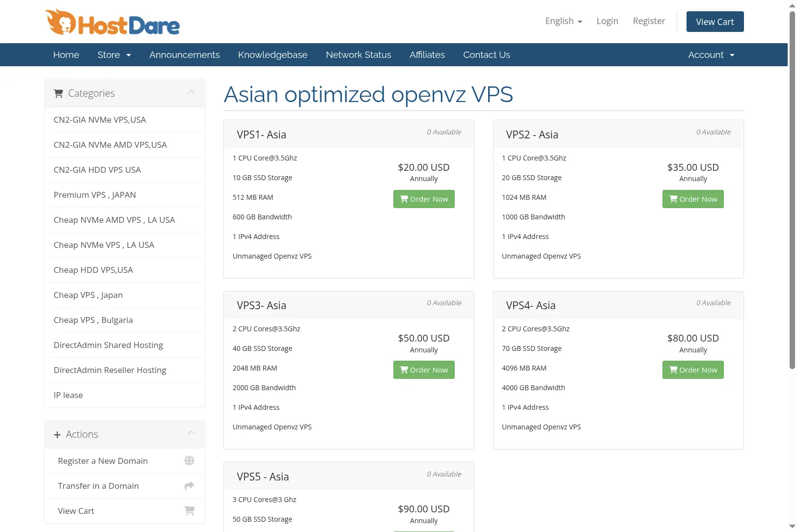
Task: Open the Account dropdown menu
Action: (x=712, y=55)
